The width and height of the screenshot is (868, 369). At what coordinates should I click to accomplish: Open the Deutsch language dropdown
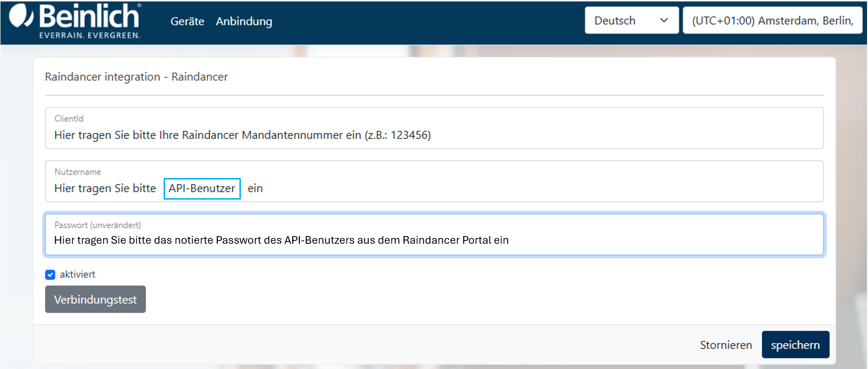click(x=623, y=21)
